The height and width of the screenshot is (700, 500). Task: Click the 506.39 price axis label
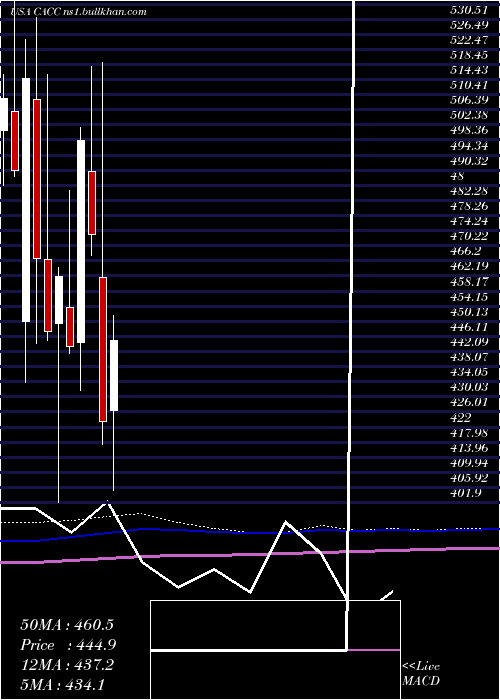pyautogui.click(x=469, y=101)
